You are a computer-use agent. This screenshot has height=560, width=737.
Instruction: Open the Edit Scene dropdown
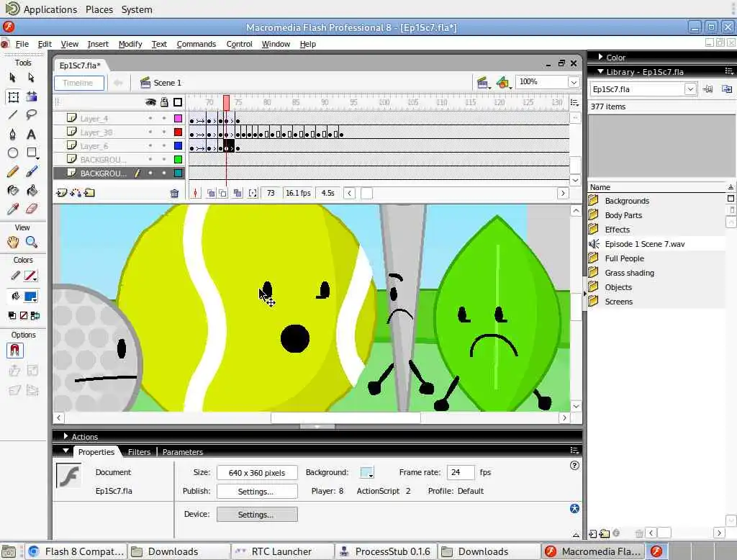[x=483, y=83]
